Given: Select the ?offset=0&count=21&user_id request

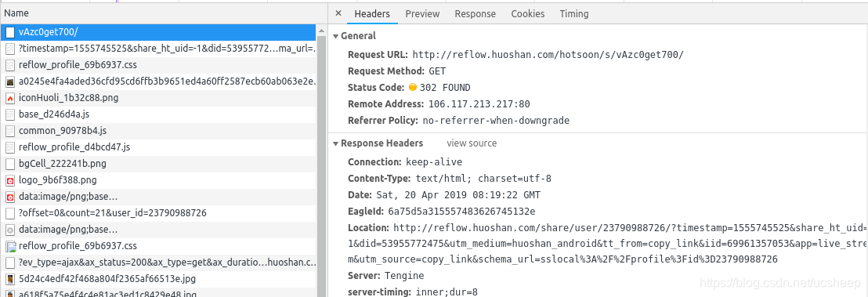Looking at the screenshot, I should 158,213.
